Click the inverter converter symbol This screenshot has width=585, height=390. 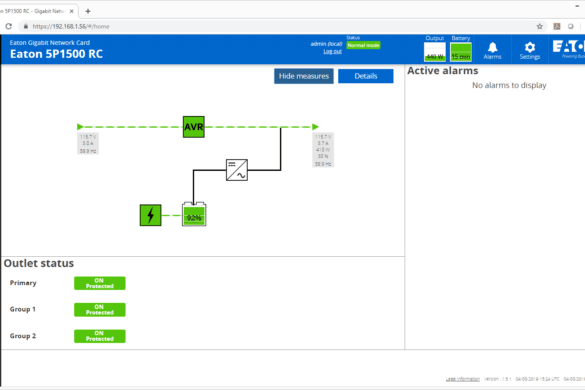(237, 170)
